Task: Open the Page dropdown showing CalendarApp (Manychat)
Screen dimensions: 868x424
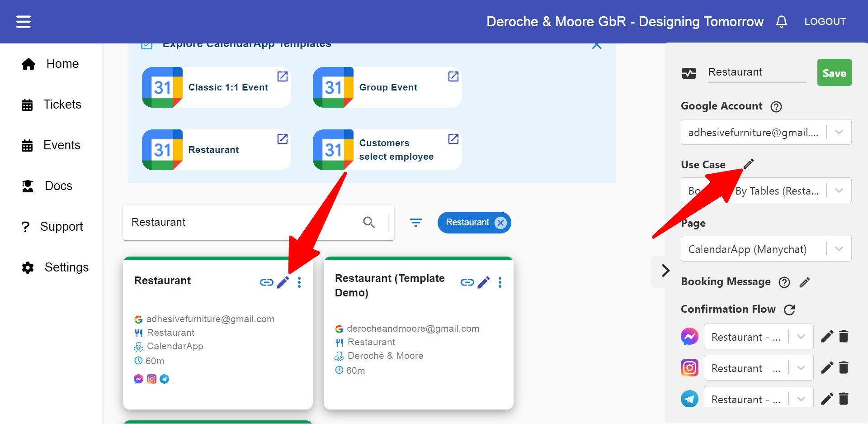Action: click(840, 248)
